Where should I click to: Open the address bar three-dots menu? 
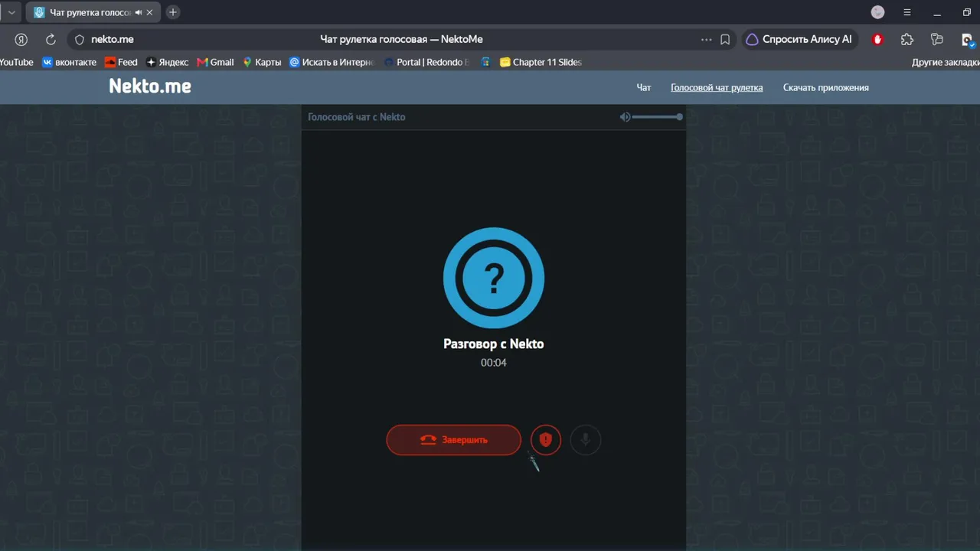(x=706, y=39)
